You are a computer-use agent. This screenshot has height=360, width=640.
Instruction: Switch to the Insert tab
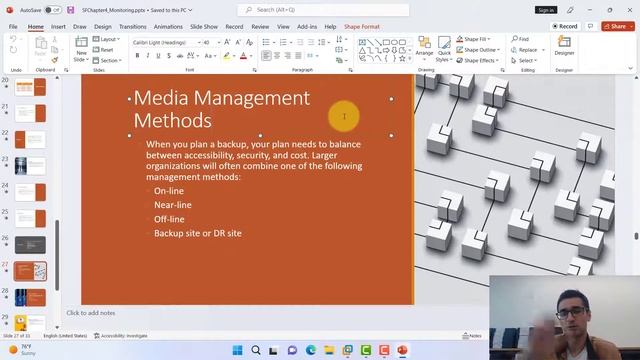pyautogui.click(x=58, y=27)
